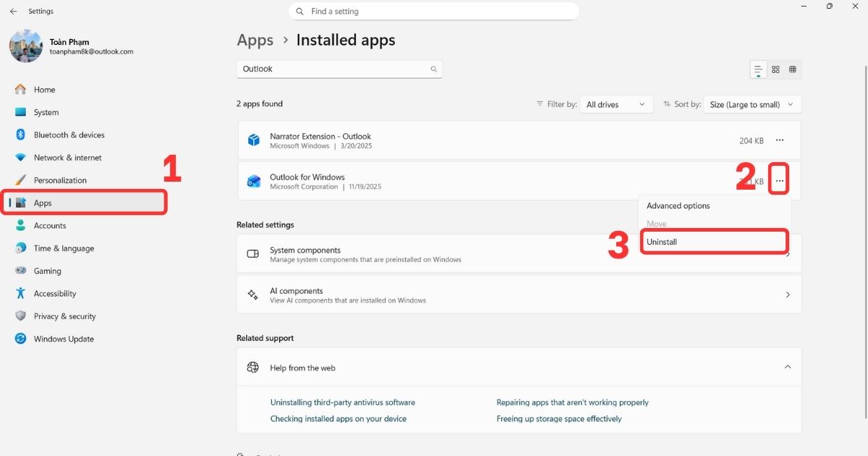Switch to list view layout icon
Image resolution: width=868 pixels, height=456 pixels.
758,69
